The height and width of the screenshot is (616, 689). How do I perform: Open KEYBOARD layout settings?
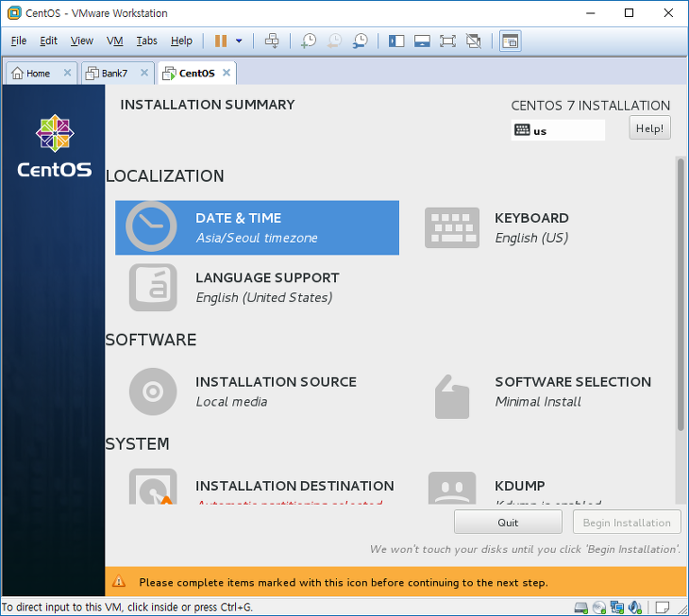coord(531,227)
